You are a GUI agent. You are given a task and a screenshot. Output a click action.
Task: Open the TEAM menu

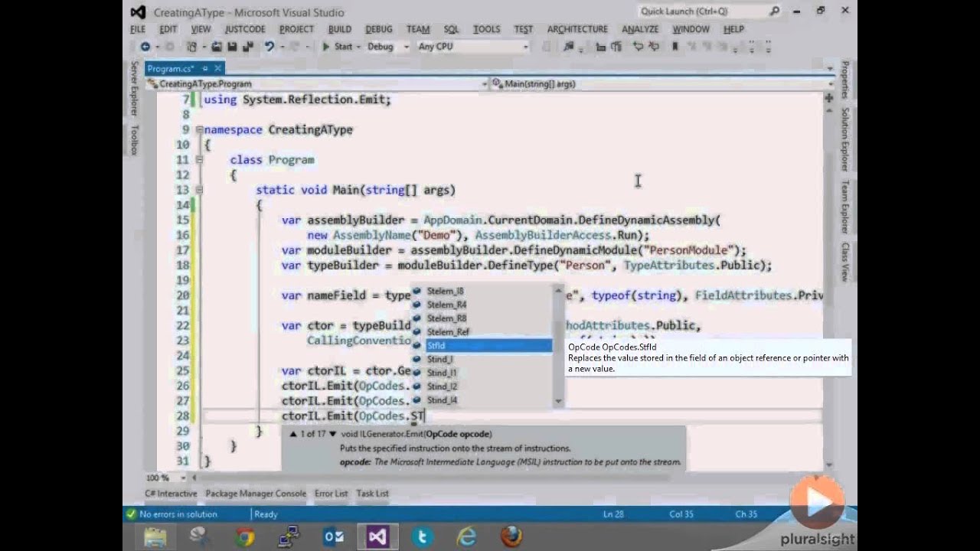click(418, 29)
